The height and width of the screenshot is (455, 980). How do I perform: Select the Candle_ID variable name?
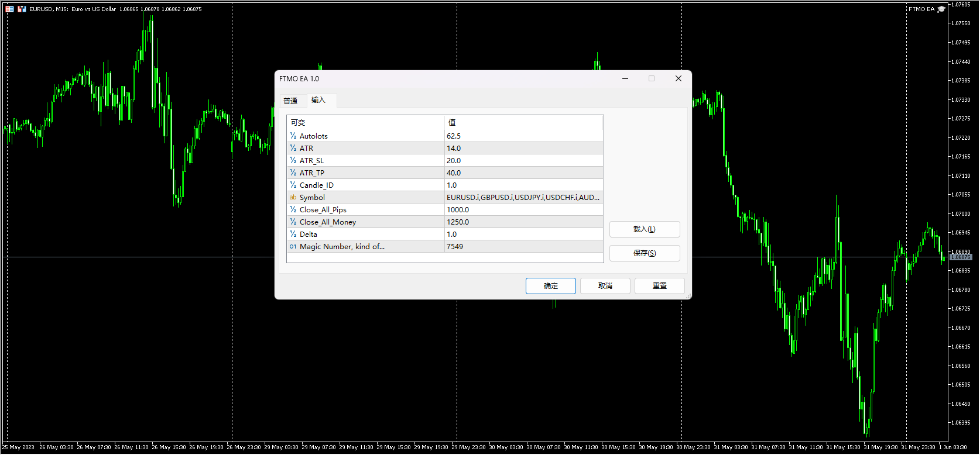pyautogui.click(x=317, y=185)
